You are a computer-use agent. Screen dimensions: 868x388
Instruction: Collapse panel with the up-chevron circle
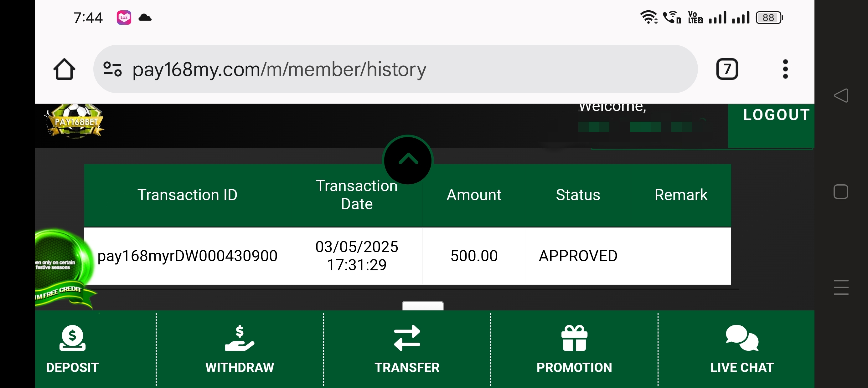pos(408,160)
